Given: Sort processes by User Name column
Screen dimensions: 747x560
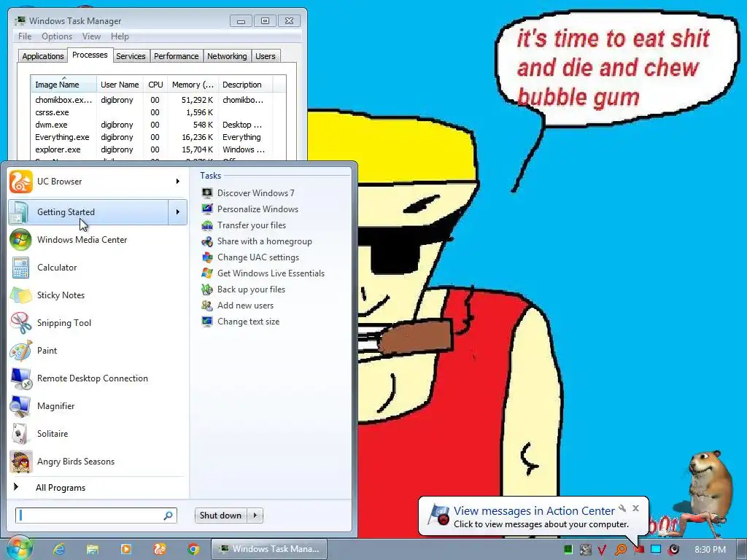Looking at the screenshot, I should (120, 85).
